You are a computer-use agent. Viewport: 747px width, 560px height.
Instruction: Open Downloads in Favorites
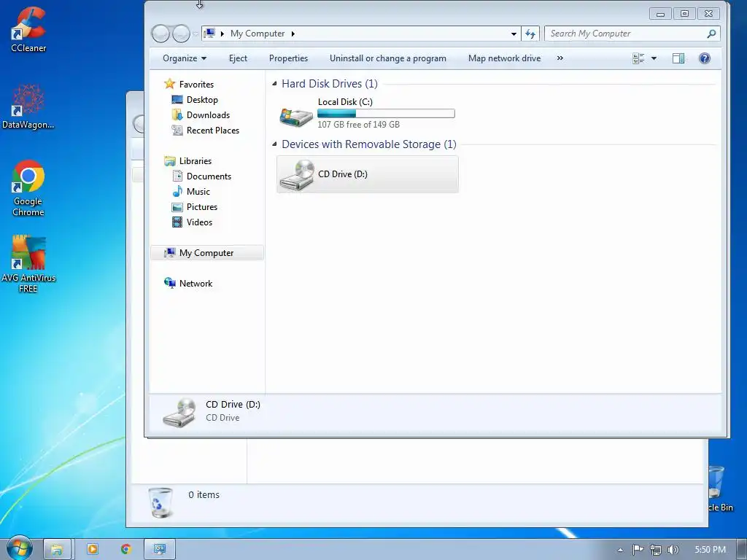[208, 114]
